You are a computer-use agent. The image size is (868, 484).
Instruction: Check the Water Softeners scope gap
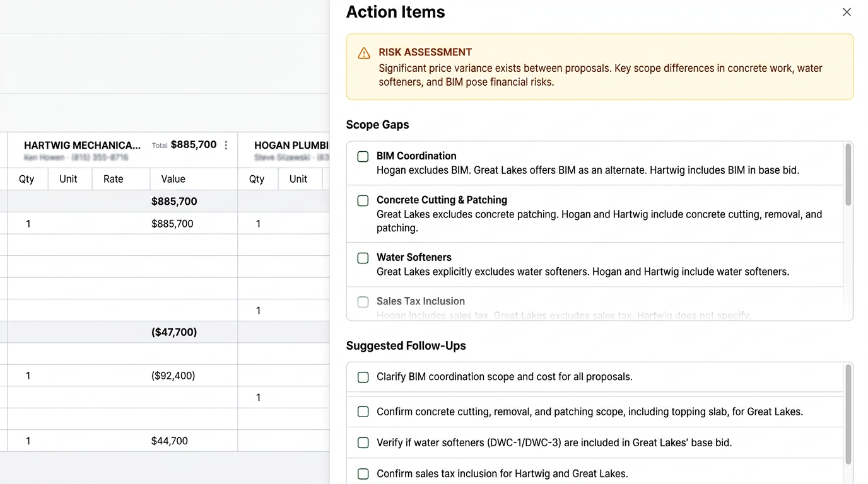click(363, 258)
